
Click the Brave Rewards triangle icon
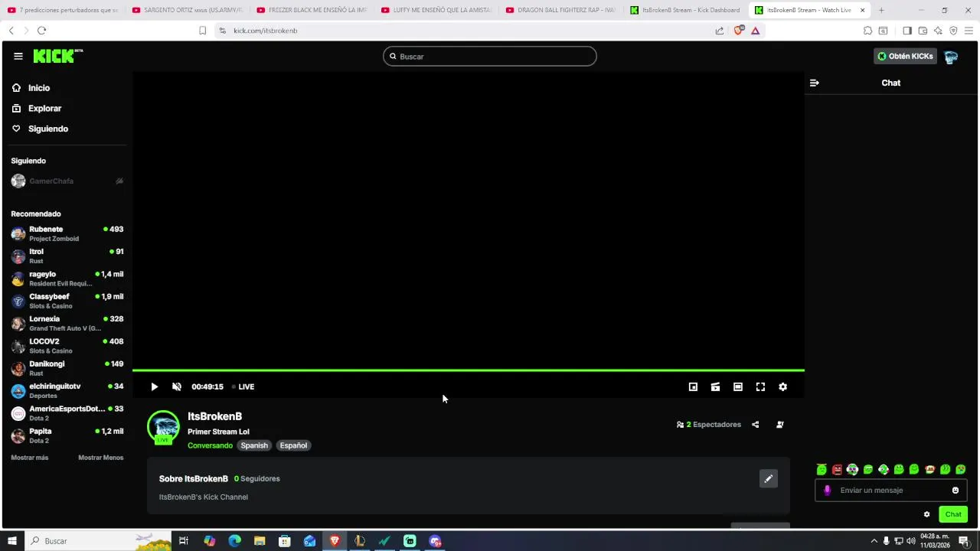click(x=755, y=31)
